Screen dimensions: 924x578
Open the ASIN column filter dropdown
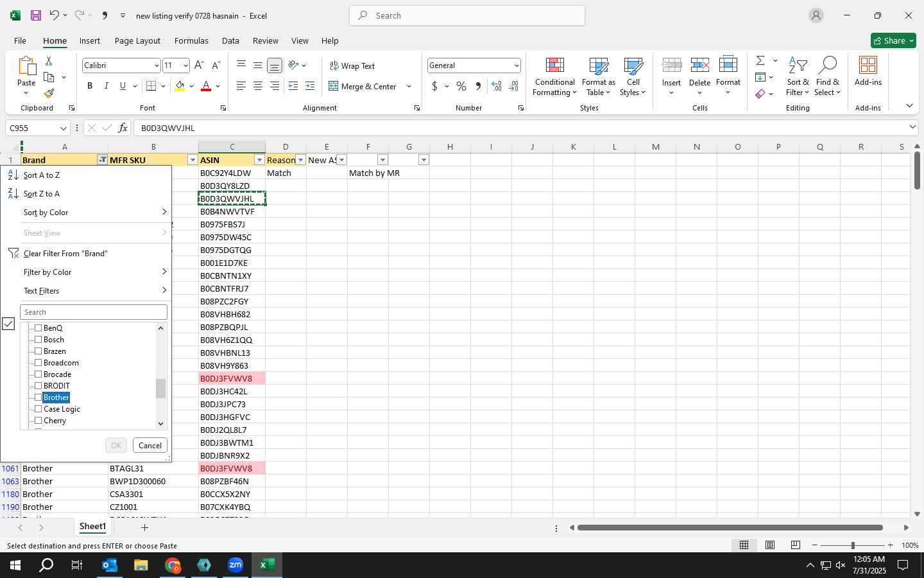click(x=259, y=160)
